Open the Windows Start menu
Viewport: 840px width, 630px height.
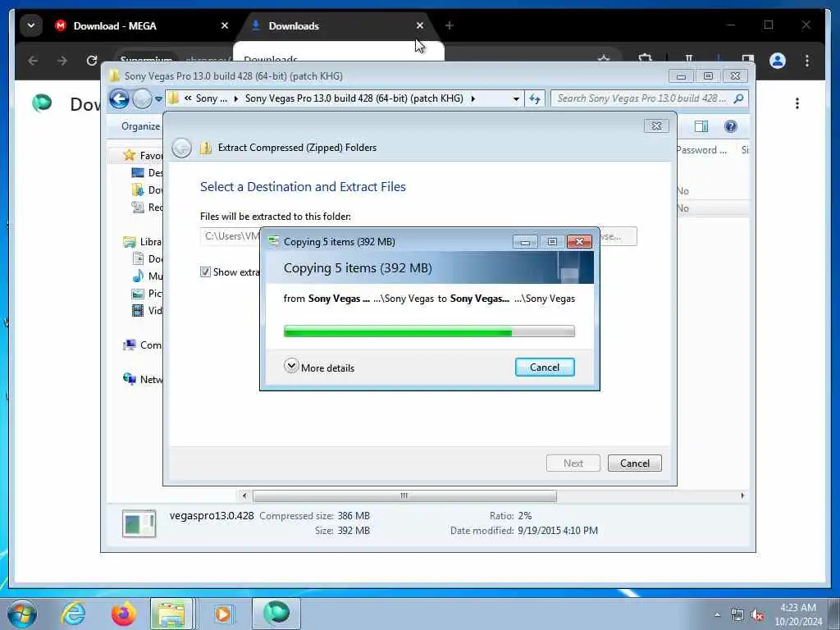tap(22, 614)
